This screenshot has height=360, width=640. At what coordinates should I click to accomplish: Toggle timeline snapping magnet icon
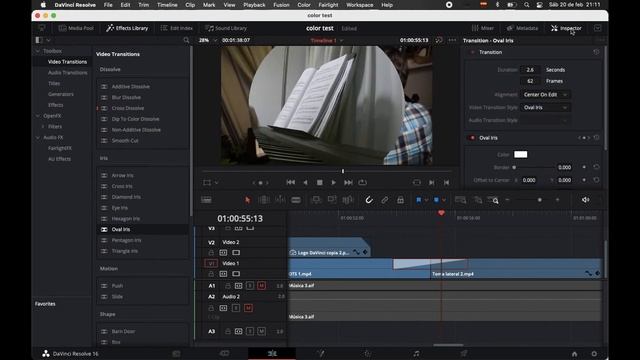369,200
